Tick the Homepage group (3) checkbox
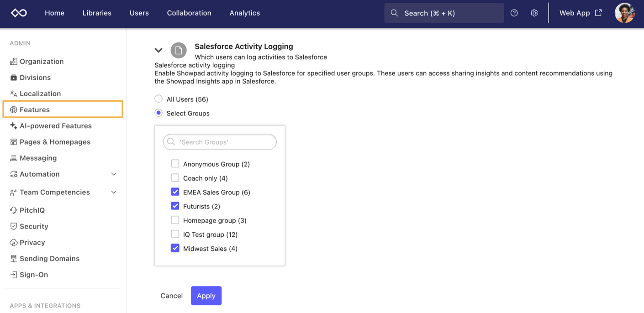The height and width of the screenshot is (313, 644). point(175,220)
